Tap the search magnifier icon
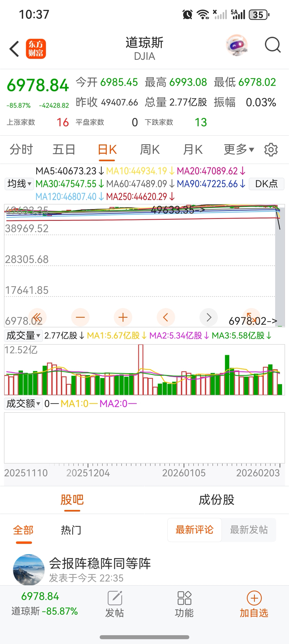This screenshot has width=289, height=644. [272, 45]
